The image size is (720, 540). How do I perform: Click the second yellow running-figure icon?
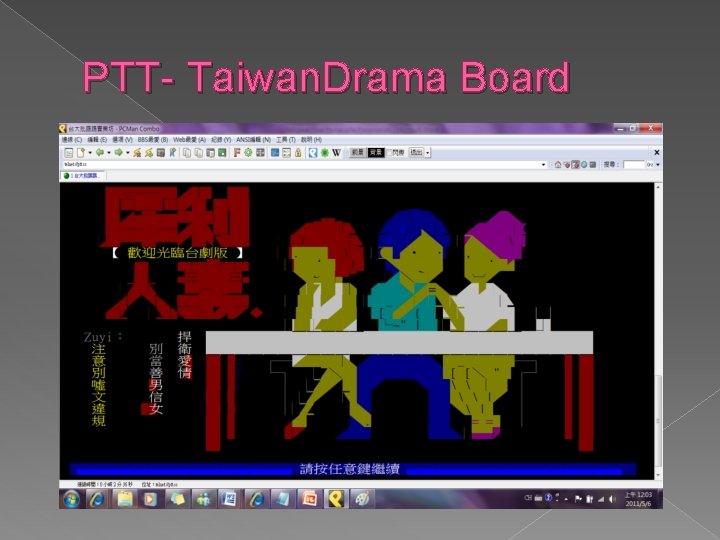click(x=149, y=152)
